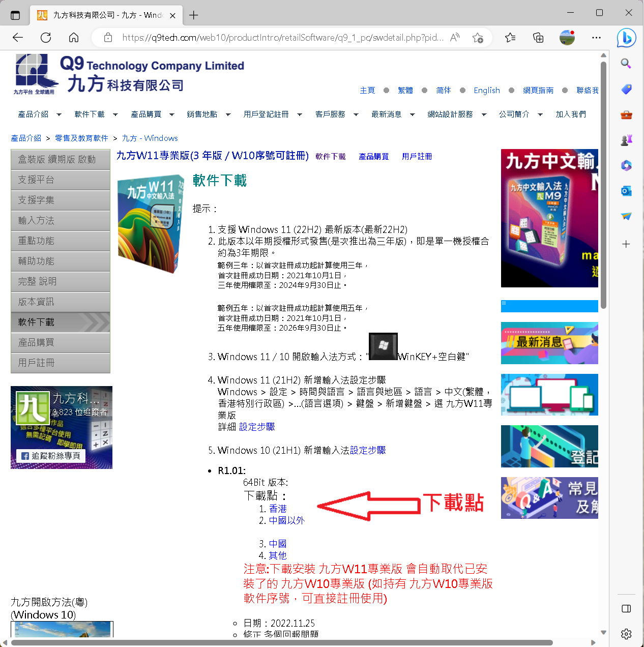Open the 常見 Q&A banner image
This screenshot has height=647, width=644.
549,498
